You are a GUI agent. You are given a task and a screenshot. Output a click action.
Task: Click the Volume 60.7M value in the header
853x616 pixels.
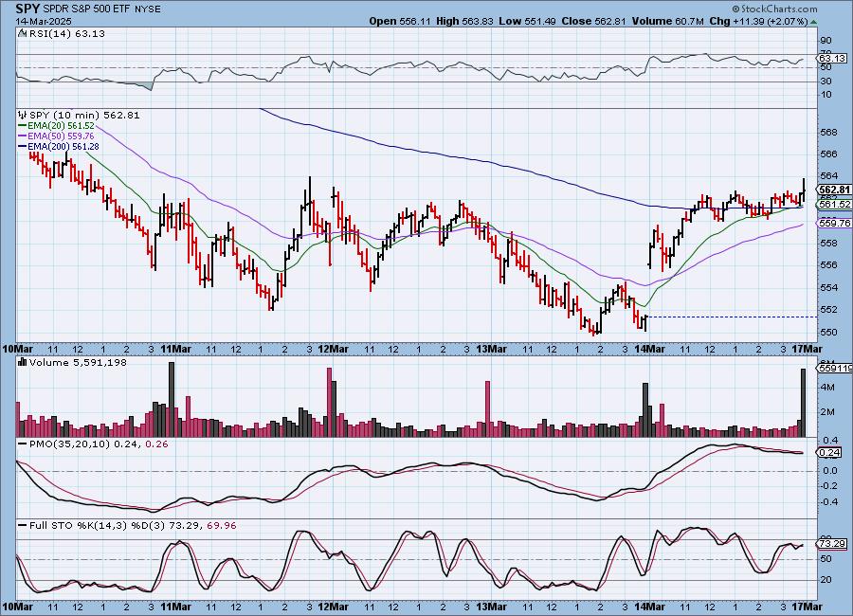coord(667,21)
